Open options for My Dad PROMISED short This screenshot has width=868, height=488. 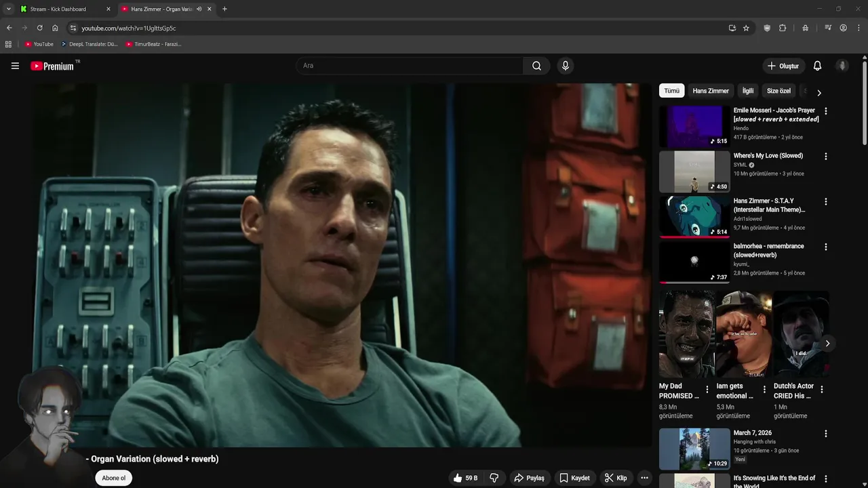coord(707,390)
